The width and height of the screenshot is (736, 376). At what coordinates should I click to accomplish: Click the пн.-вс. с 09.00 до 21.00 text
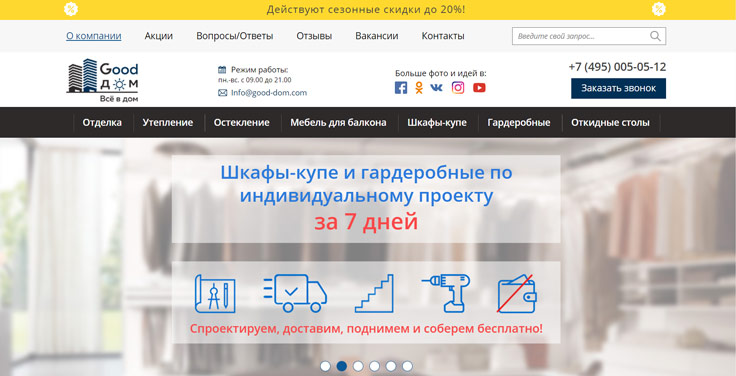click(x=254, y=80)
